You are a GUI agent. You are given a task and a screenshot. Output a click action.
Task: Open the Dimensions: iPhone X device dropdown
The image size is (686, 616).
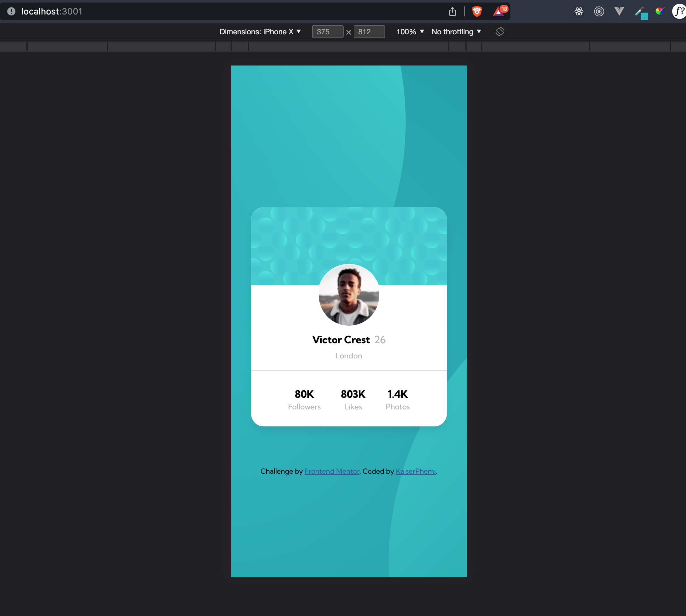261,31
